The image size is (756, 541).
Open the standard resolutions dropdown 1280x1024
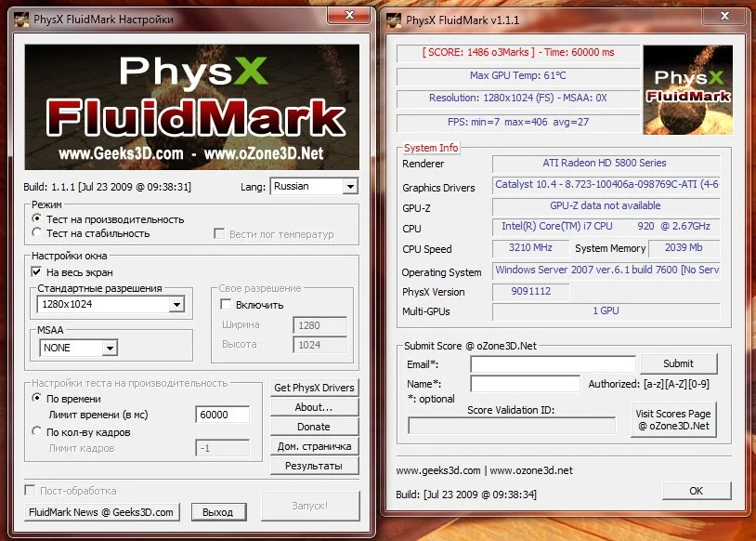111,305
